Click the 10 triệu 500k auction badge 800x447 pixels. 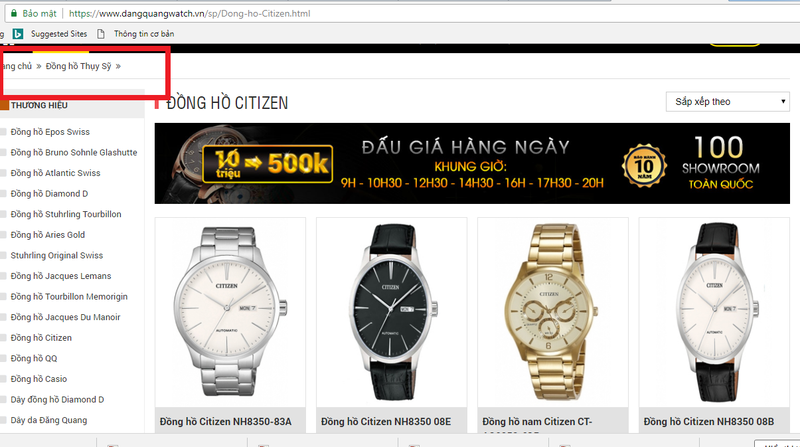pyautogui.click(x=268, y=164)
